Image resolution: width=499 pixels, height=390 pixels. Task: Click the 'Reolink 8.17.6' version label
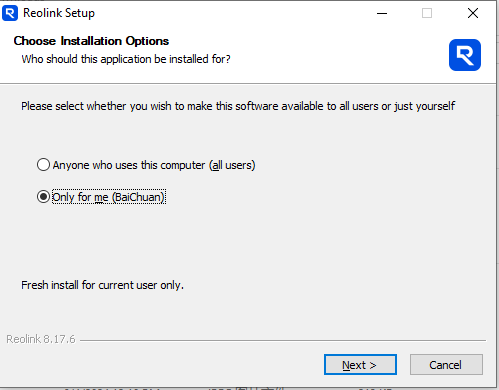(x=41, y=339)
